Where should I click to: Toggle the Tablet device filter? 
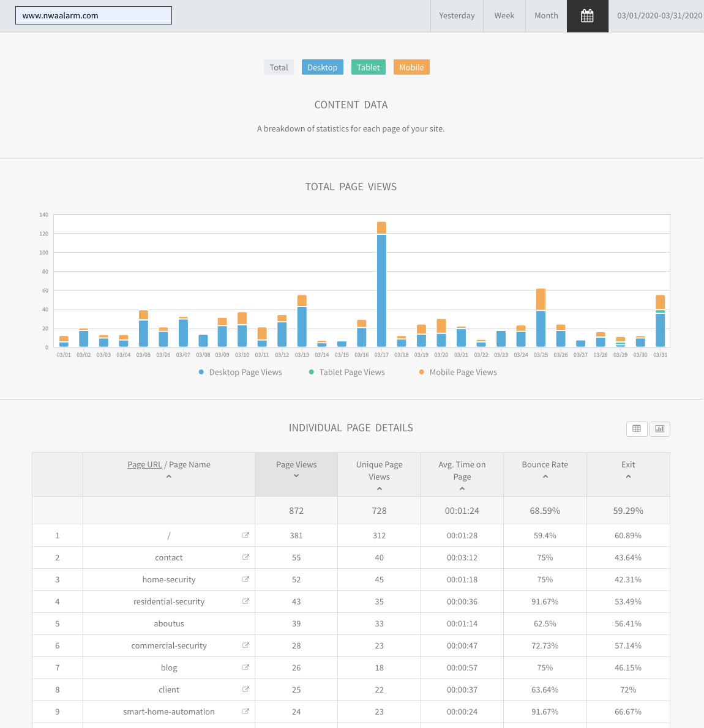pos(369,67)
